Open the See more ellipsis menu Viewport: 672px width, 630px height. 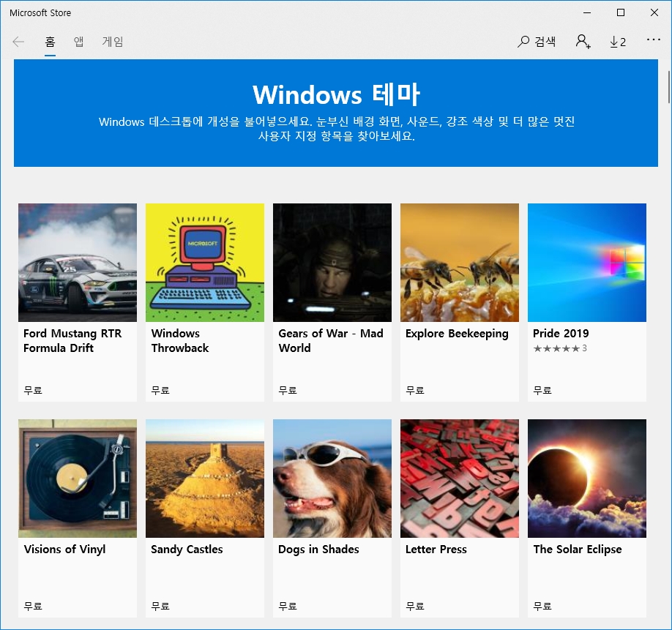653,40
